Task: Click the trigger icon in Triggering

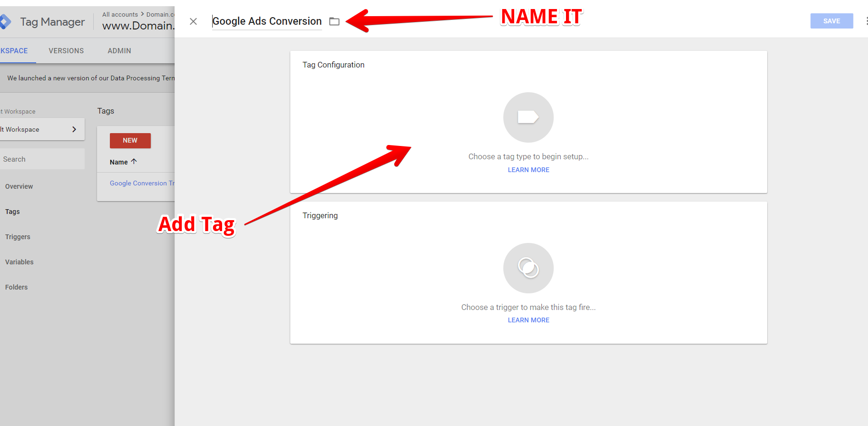Action: [528, 268]
